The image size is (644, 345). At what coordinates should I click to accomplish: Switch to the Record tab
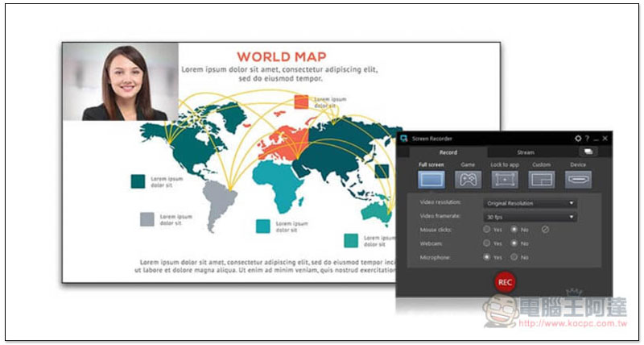click(448, 152)
